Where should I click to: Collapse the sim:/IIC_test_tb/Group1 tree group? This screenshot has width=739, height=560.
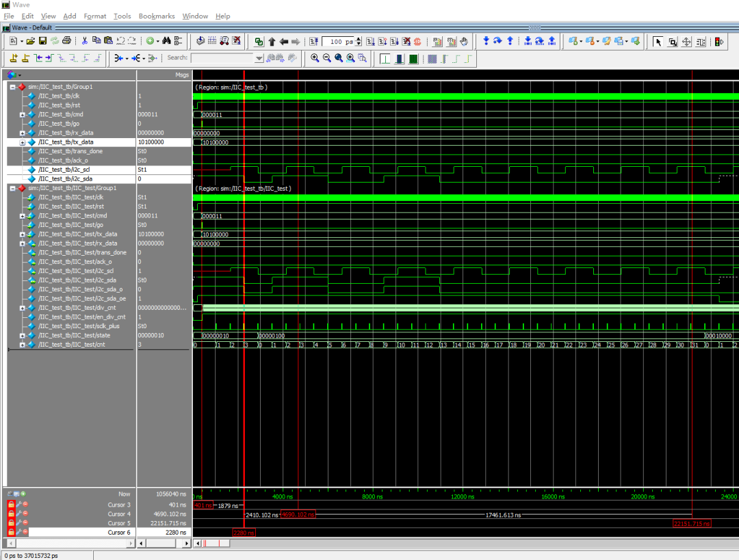12,87
